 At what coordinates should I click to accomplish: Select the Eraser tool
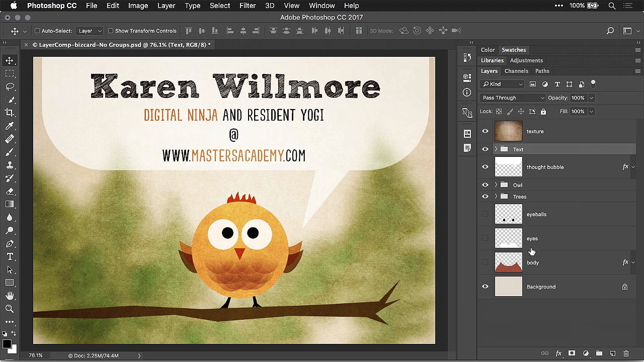coord(10,191)
